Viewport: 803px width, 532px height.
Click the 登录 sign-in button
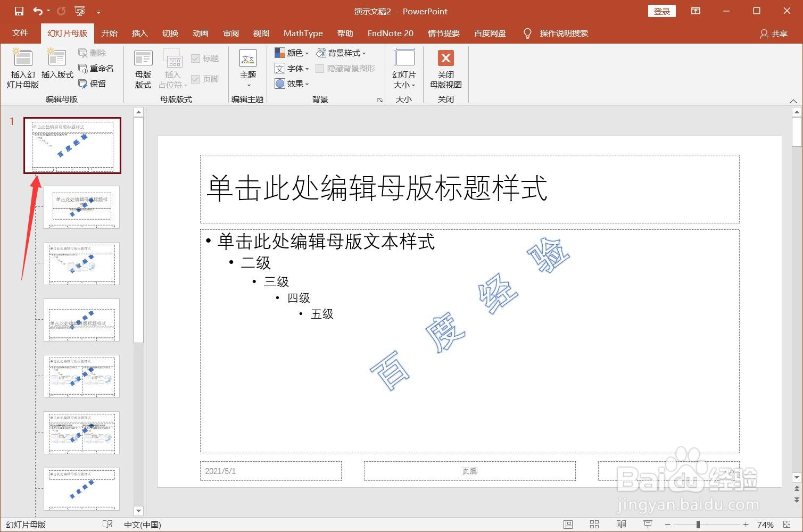point(662,11)
